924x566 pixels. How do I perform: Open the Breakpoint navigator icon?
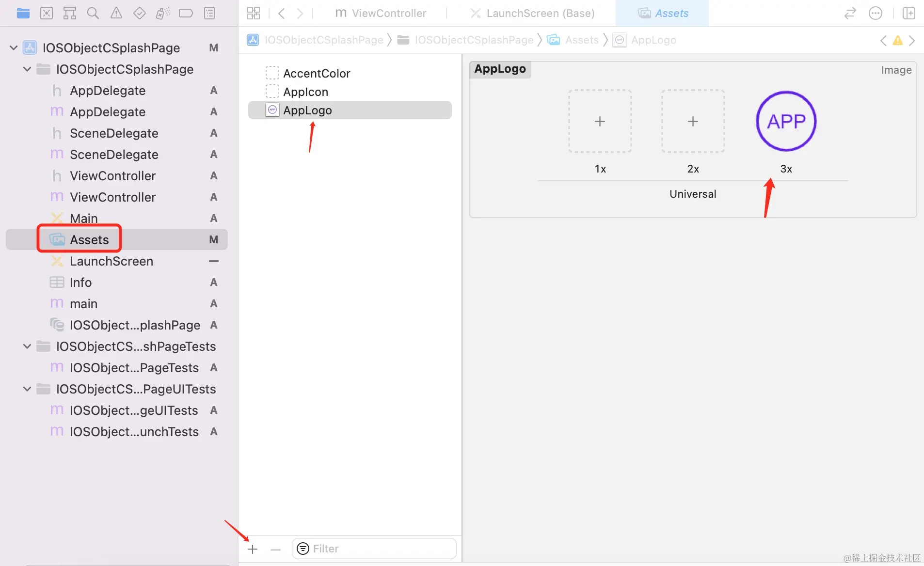tap(186, 13)
